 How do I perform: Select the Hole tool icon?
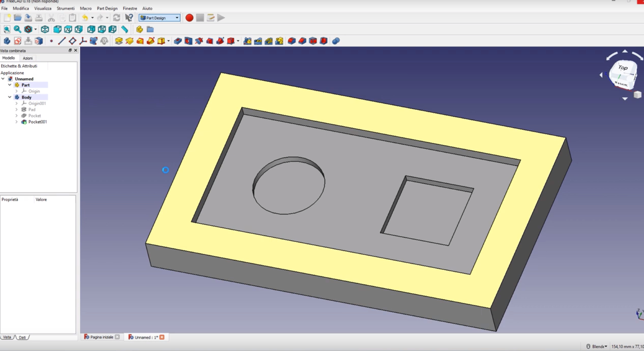pyautogui.click(x=188, y=41)
